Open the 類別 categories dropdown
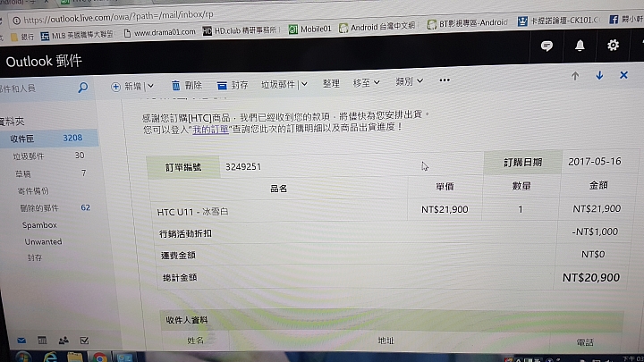 (x=409, y=81)
